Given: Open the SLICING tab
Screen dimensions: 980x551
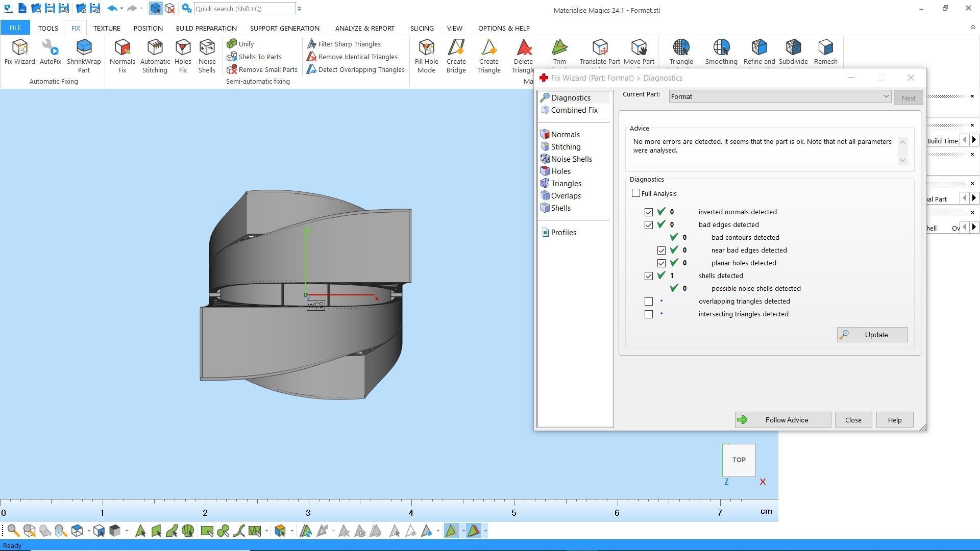Looking at the screenshot, I should (422, 28).
